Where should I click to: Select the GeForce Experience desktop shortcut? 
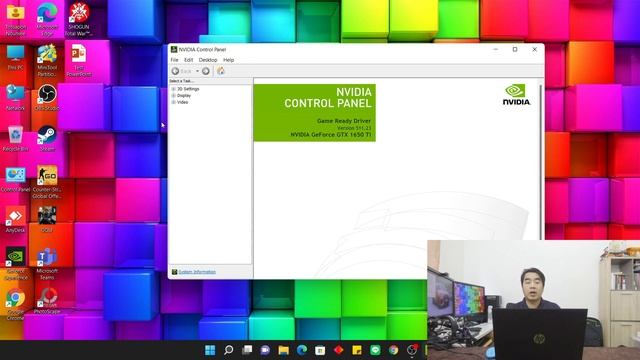click(16, 264)
